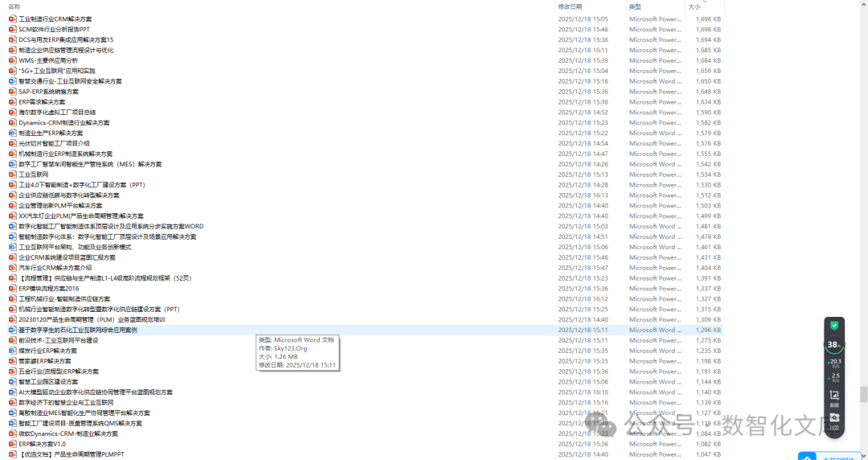
Task: Click date 2025/12/18 16:11 of 制造企业供应链 row
Action: [583, 50]
